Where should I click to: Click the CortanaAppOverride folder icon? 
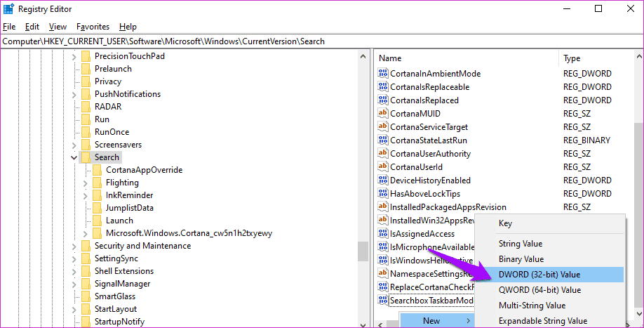tap(97, 170)
